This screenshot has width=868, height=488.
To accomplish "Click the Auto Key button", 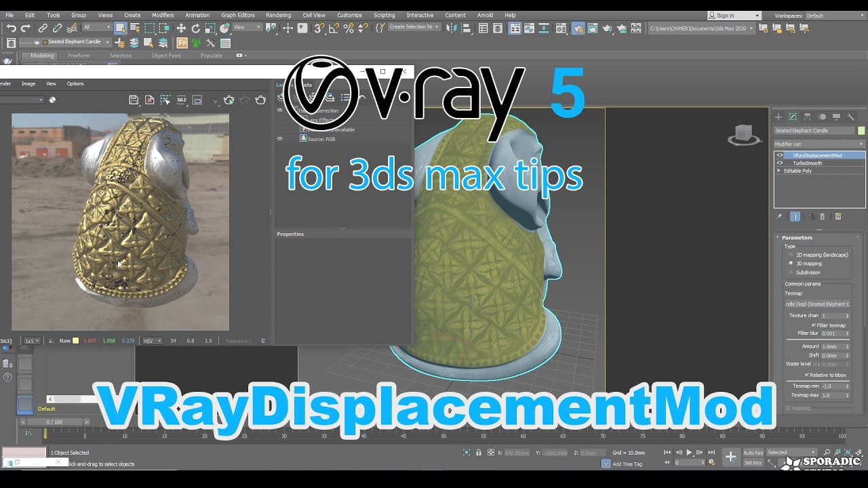I will click(753, 453).
